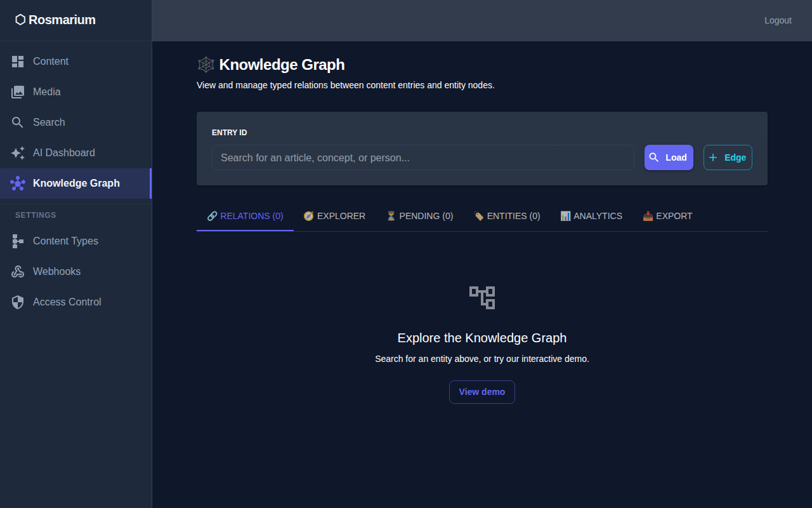Click the Knowledge Graph page heading
Image resolution: width=812 pixels, height=508 pixels.
click(282, 65)
